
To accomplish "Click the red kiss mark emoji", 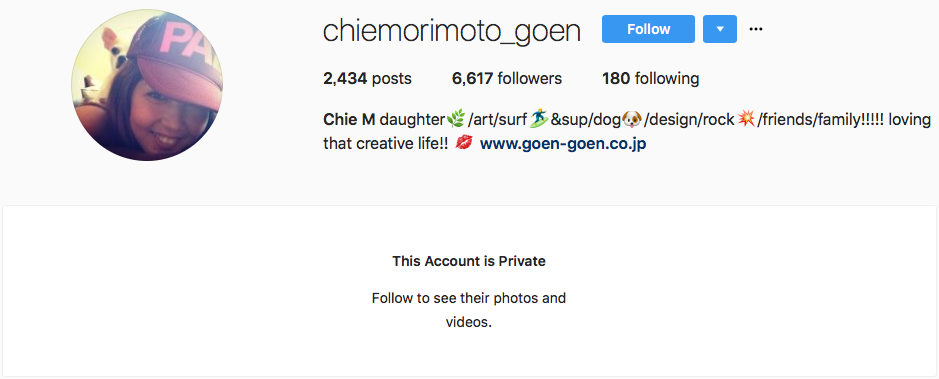I will pos(464,144).
